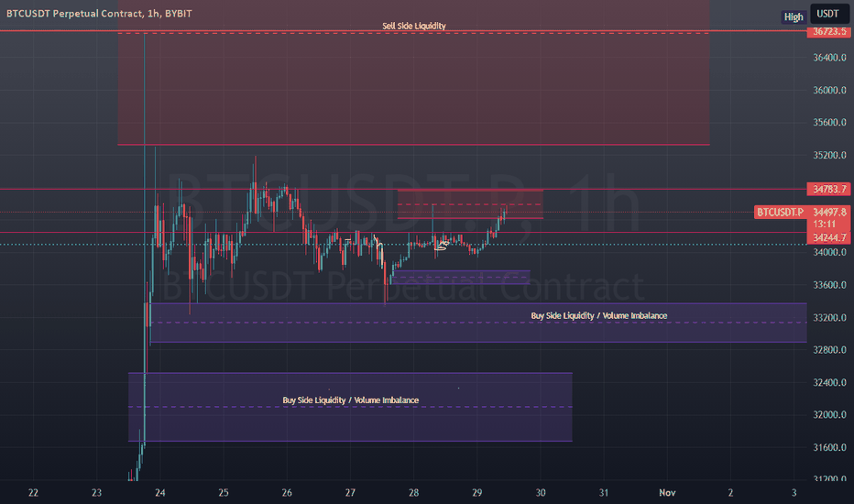The height and width of the screenshot is (504, 854).
Task: Click date 27 on the time axis
Action: tap(350, 493)
